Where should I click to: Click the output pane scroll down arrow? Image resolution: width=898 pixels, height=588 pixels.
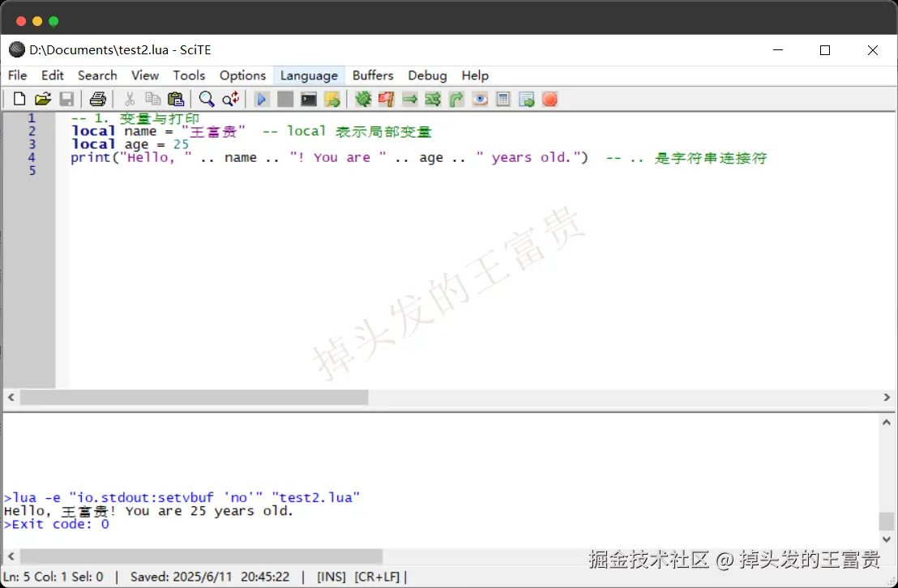[x=887, y=539]
